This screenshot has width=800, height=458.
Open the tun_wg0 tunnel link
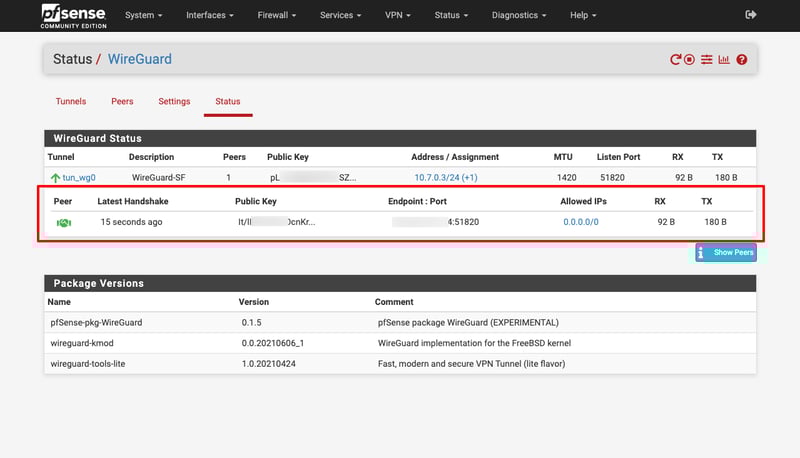tap(79, 178)
